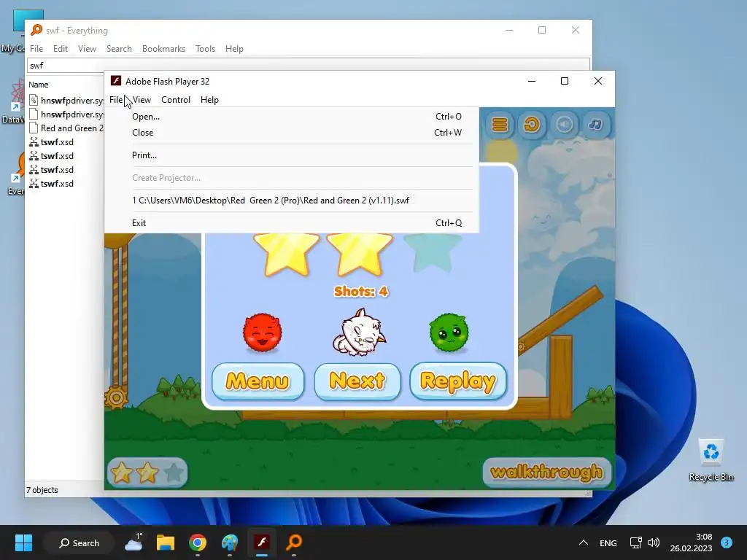The width and height of the screenshot is (747, 560).
Task: Open the game's hamburger menu icon
Action: click(500, 125)
